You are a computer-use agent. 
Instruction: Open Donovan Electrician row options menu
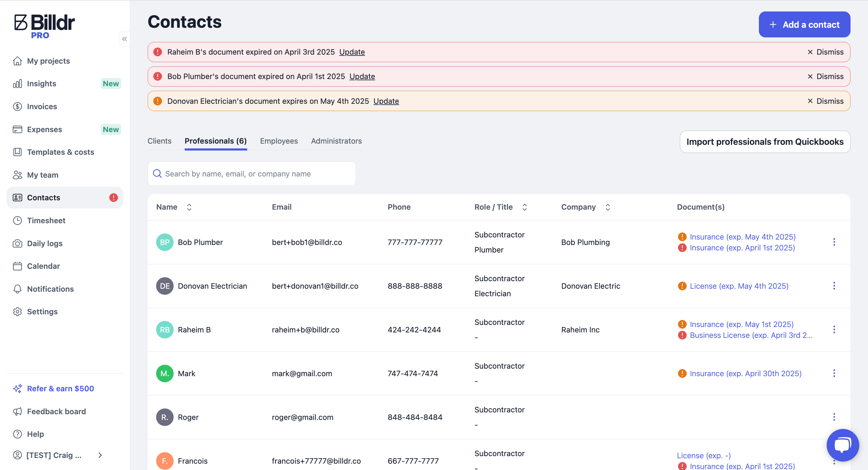click(834, 286)
